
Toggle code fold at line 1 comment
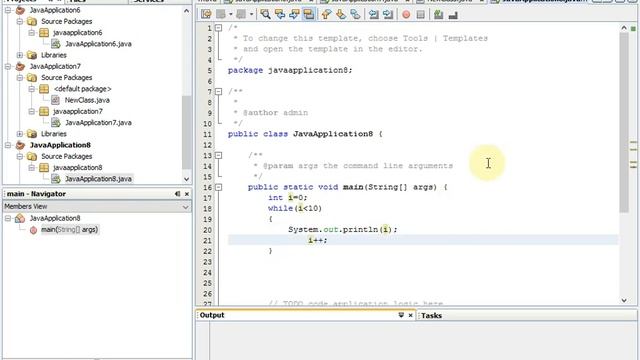click(x=218, y=28)
